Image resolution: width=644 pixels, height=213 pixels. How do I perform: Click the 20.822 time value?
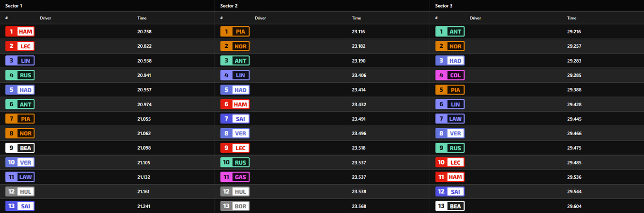coord(144,46)
